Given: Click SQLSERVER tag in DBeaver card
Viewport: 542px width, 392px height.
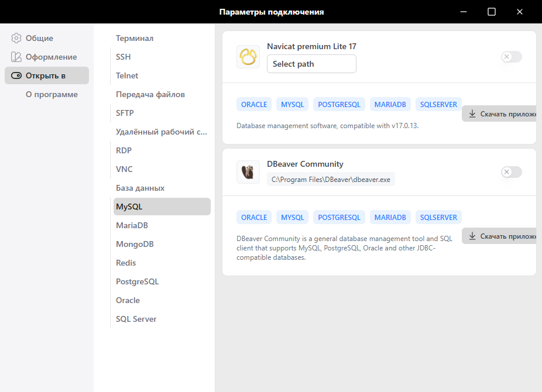Looking at the screenshot, I should 438,217.
